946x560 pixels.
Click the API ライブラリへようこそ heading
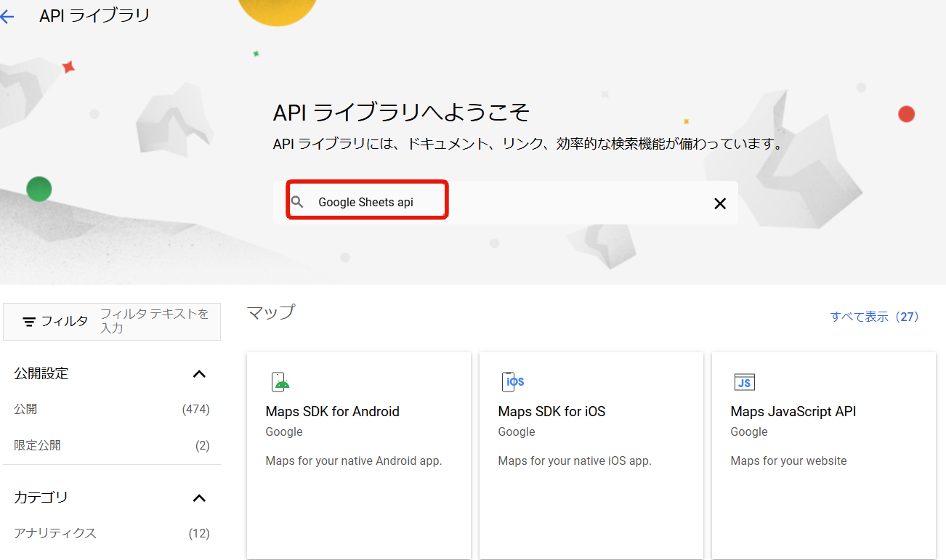pos(401,113)
